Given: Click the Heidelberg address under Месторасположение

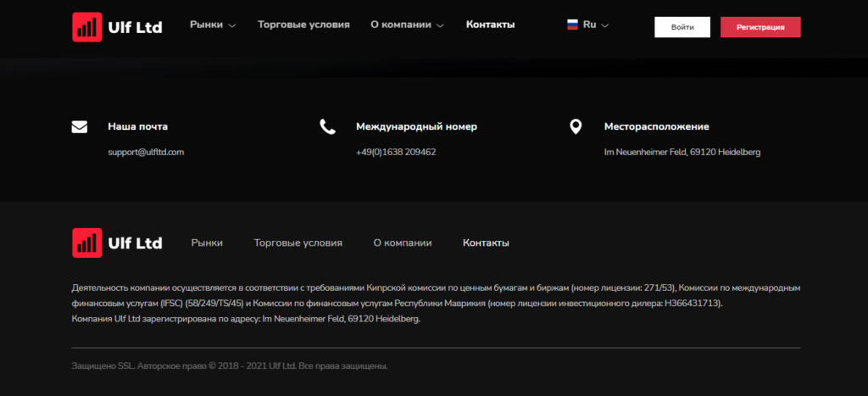Looking at the screenshot, I should point(682,152).
